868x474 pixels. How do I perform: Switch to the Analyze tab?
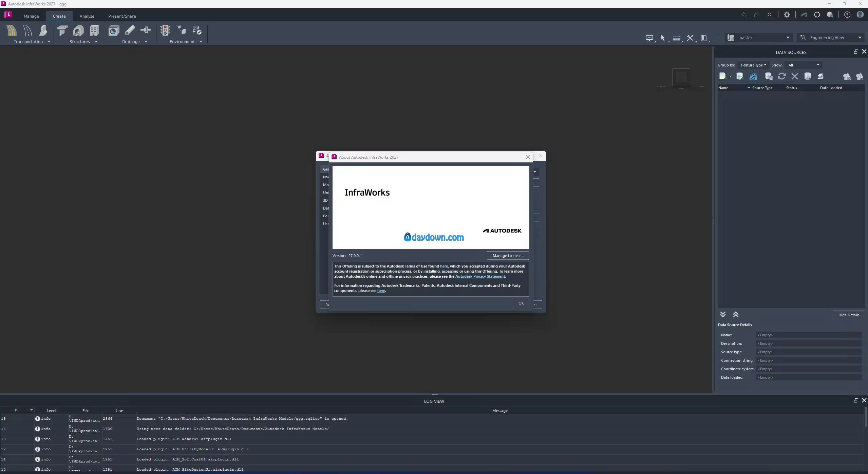(87, 16)
